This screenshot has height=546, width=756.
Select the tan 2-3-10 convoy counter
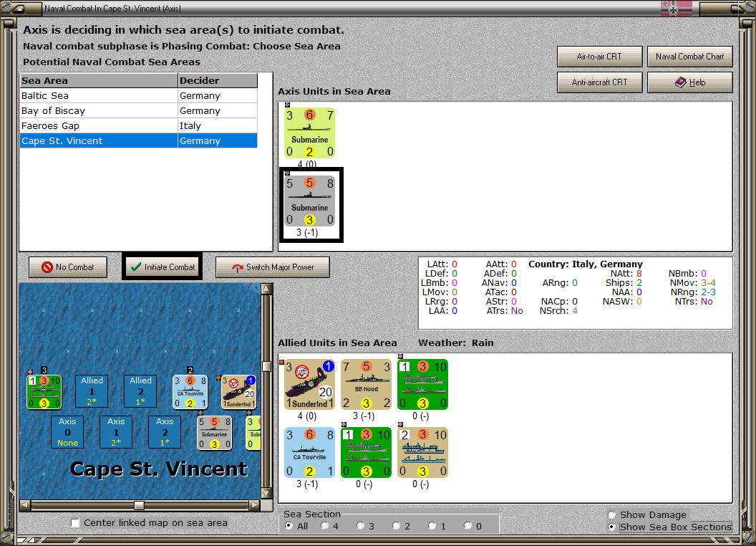pyautogui.click(x=423, y=453)
